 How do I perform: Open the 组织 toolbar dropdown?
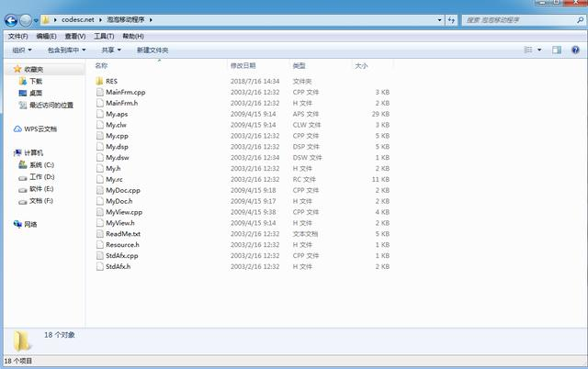(22, 50)
